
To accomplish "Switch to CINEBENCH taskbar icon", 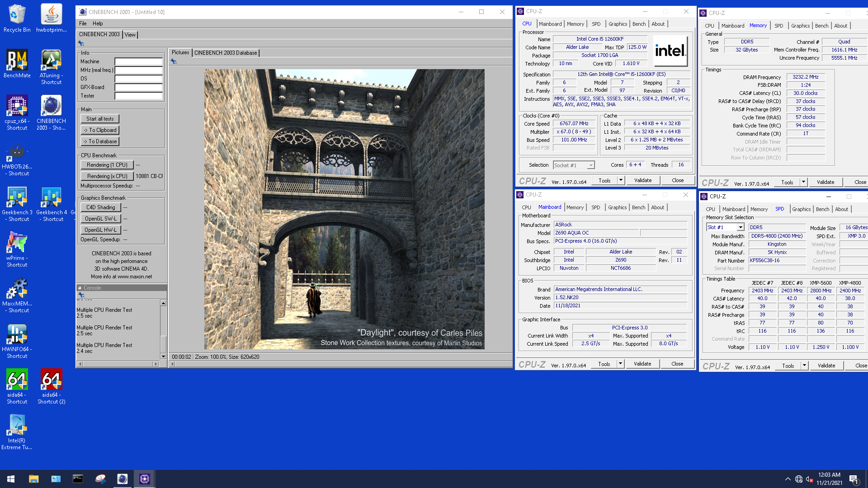I will (122, 479).
